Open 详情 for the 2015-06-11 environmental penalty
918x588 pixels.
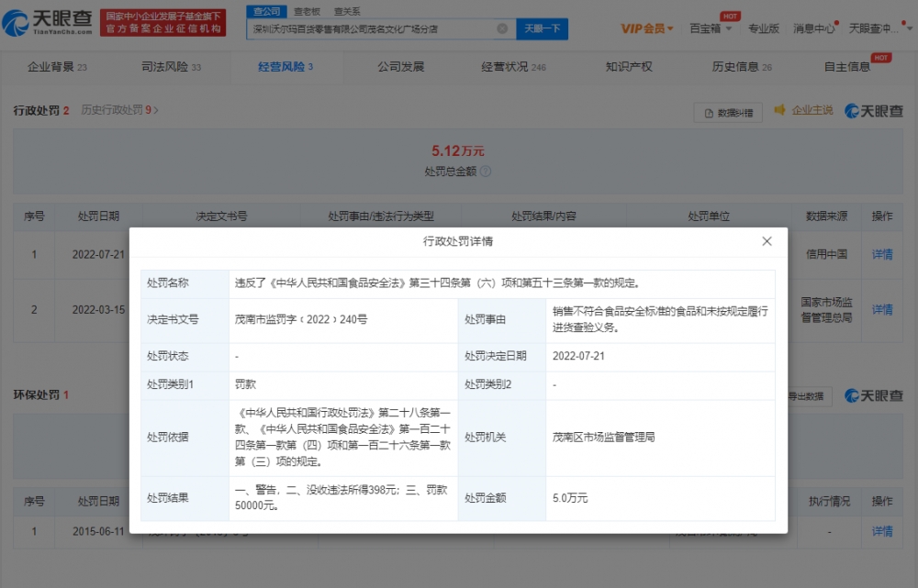882,531
